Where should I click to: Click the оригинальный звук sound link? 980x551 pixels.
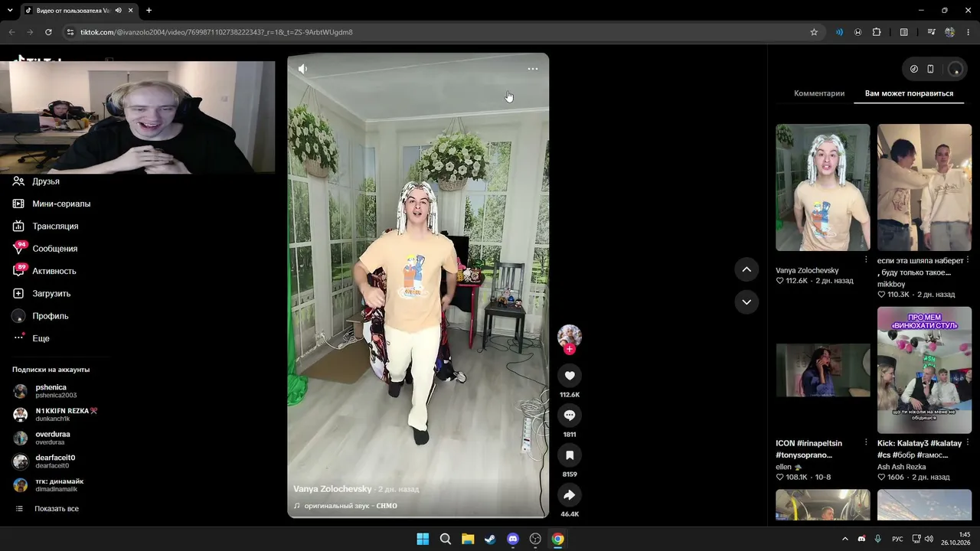click(351, 506)
